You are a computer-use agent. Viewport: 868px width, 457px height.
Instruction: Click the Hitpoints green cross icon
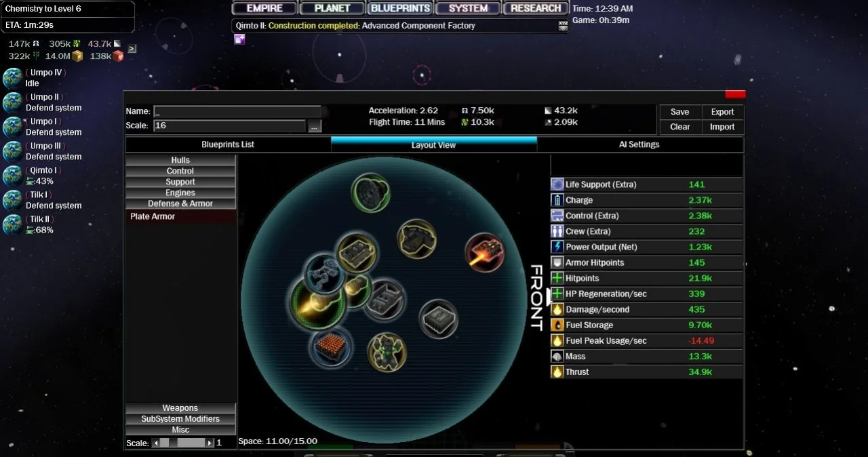tap(557, 278)
